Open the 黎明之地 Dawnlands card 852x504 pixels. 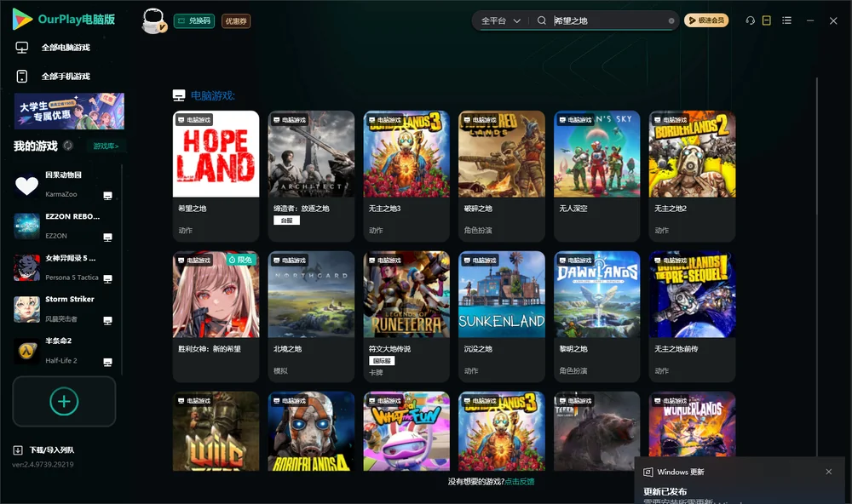tap(596, 317)
